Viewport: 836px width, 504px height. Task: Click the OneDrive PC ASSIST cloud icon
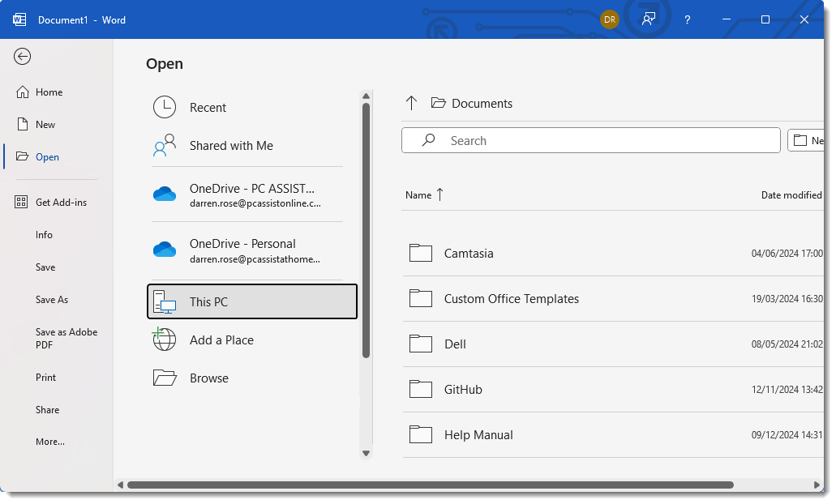[x=165, y=194]
